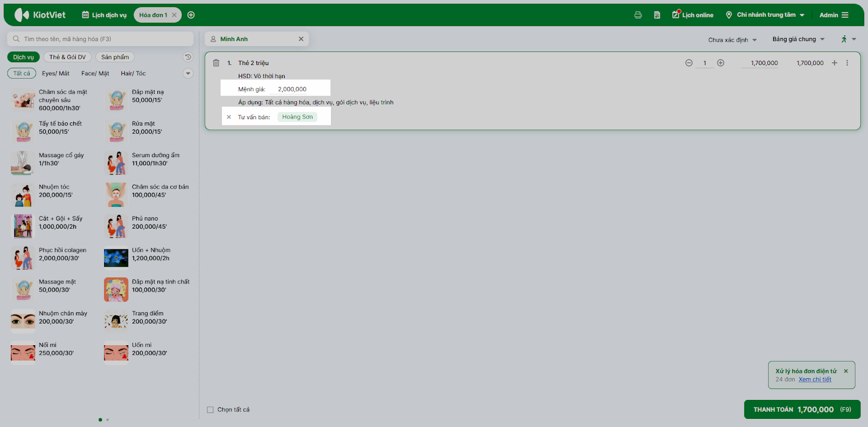Viewport: 868px width, 427px height.
Task: Add Uốn + Nhuộm service
Action: pyautogui.click(x=147, y=258)
